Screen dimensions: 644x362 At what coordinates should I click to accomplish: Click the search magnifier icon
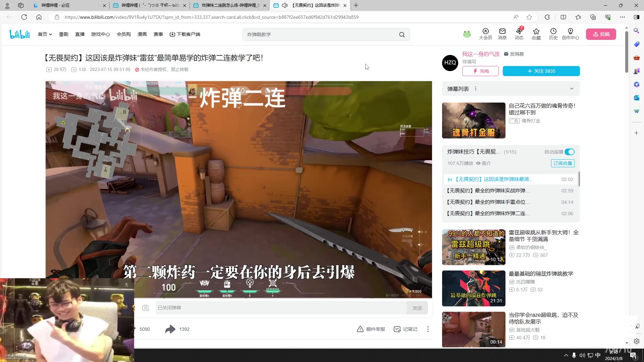402,34
